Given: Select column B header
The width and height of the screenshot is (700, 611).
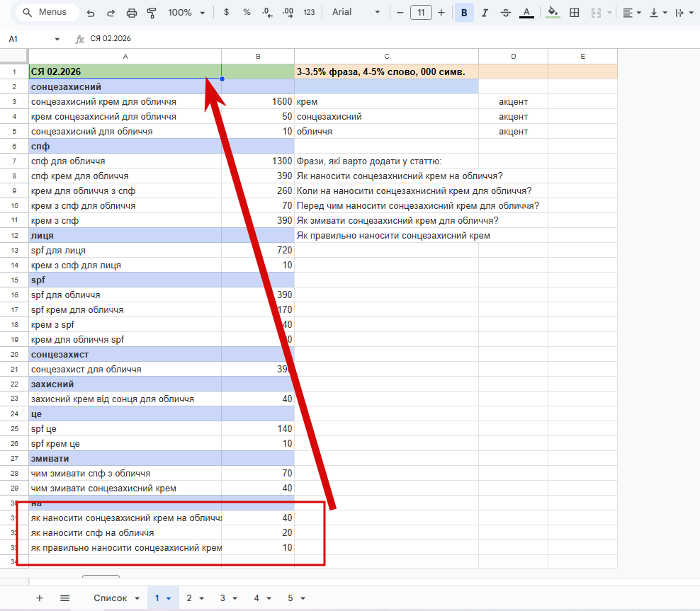Looking at the screenshot, I should (x=258, y=56).
